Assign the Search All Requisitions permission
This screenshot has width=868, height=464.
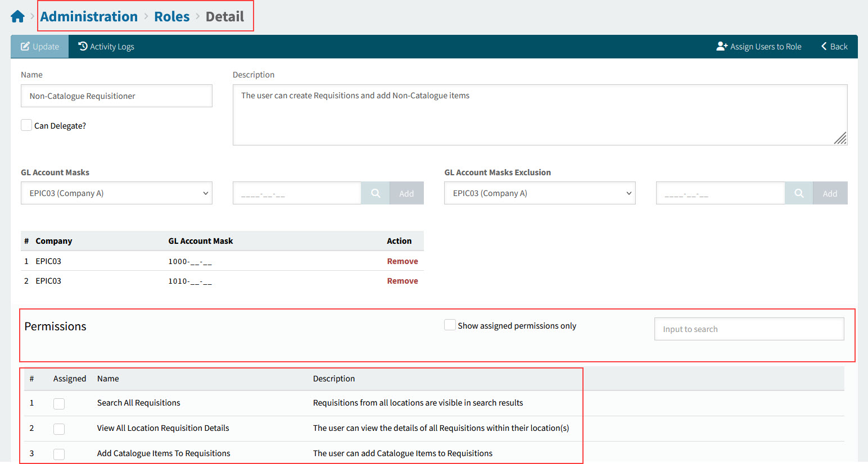(x=59, y=403)
